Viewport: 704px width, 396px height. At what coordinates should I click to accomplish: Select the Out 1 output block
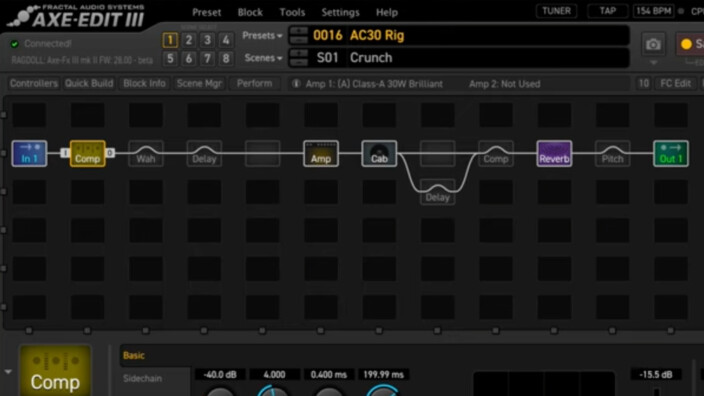click(671, 154)
